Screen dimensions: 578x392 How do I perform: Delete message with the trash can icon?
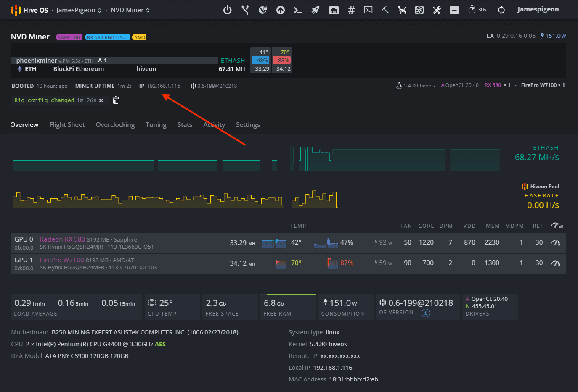[x=116, y=100]
